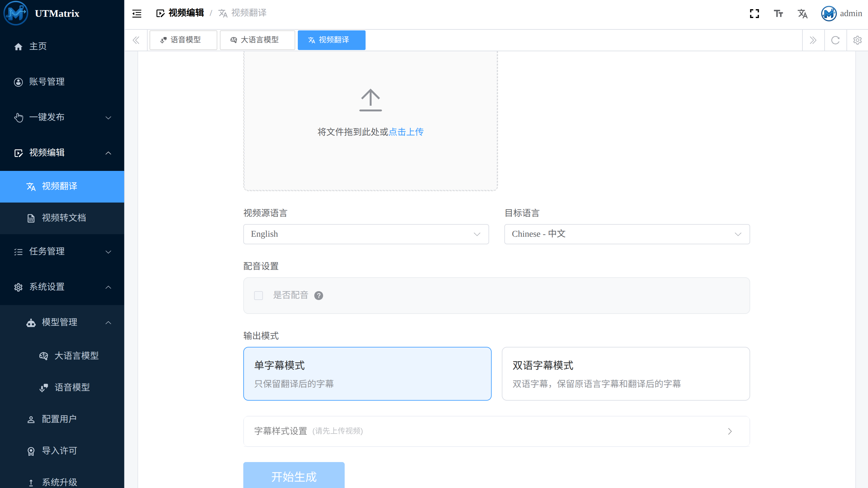The width and height of the screenshot is (868, 488).
Task: Click the home icon beside 主页
Action: click(18, 47)
